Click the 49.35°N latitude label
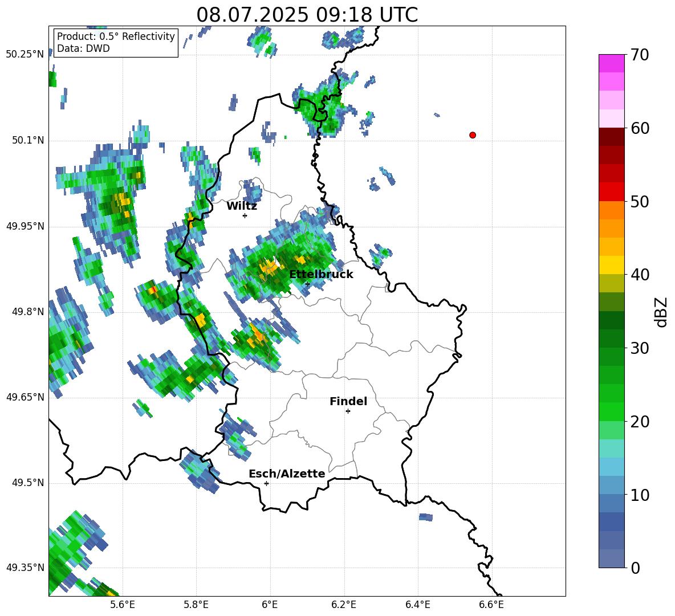This screenshot has width=675, height=616. point(25,568)
